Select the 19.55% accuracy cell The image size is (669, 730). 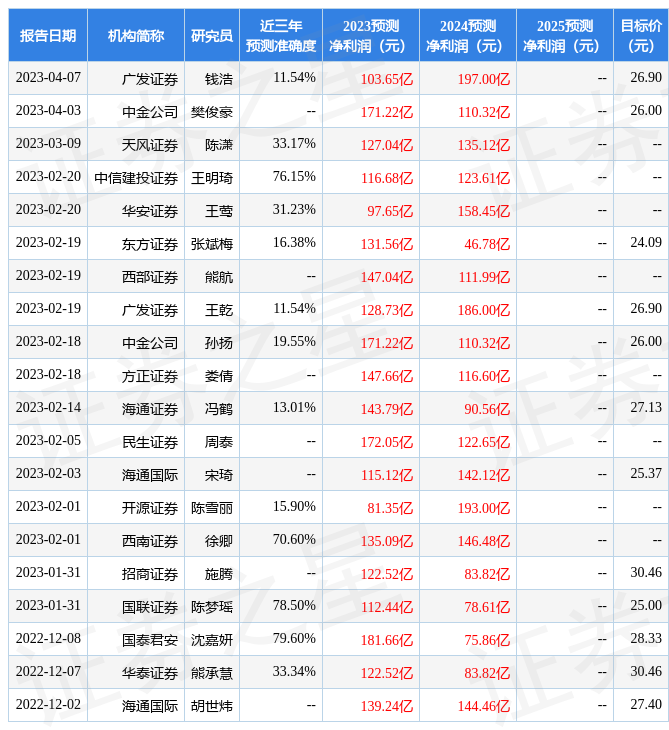(x=294, y=342)
